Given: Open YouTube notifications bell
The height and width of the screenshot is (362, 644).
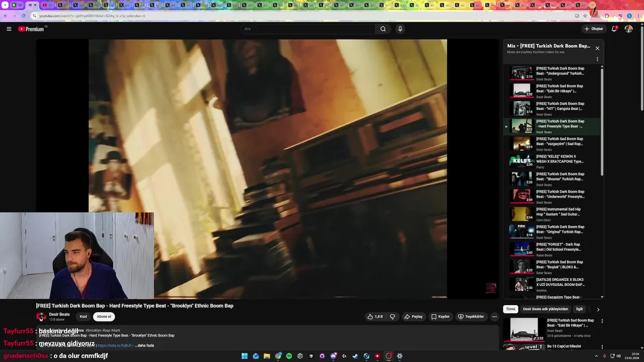Looking at the screenshot, I should [614, 29].
